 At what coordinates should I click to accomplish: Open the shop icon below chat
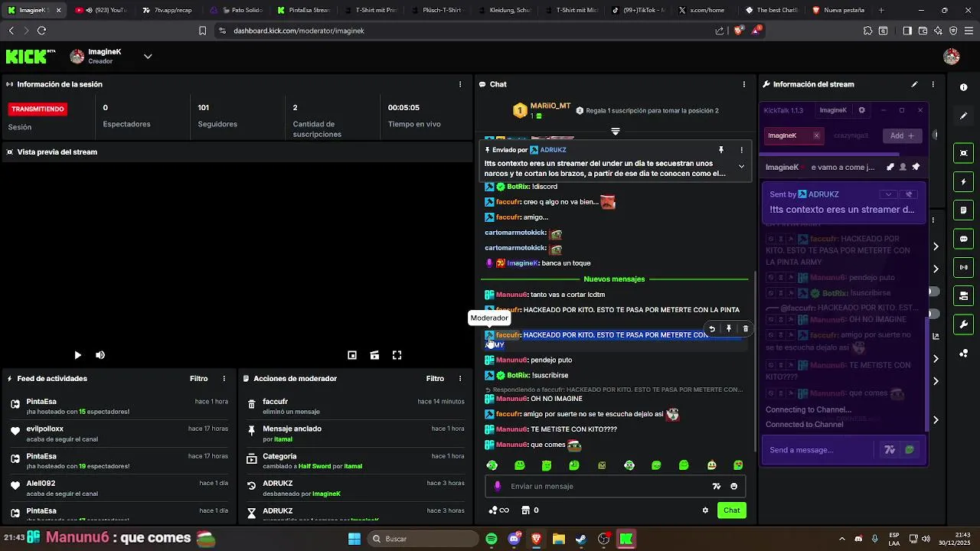[x=530, y=510]
